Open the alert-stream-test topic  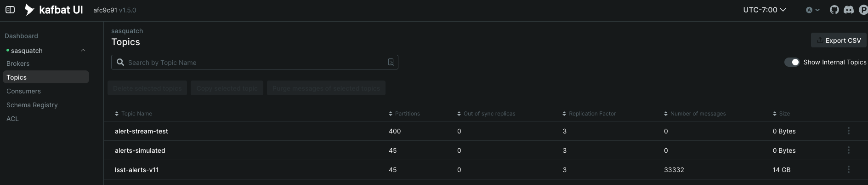coord(142,131)
